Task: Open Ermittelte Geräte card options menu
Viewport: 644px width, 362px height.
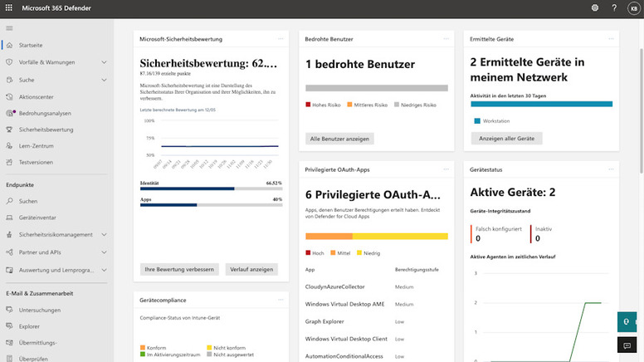Action: pos(611,39)
